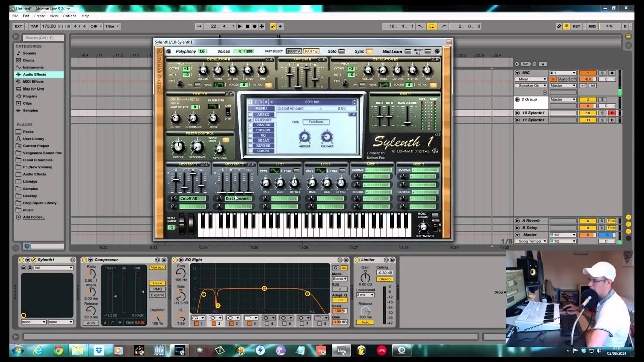Open the File menu
The height and width of the screenshot is (362, 644).
click(x=15, y=16)
